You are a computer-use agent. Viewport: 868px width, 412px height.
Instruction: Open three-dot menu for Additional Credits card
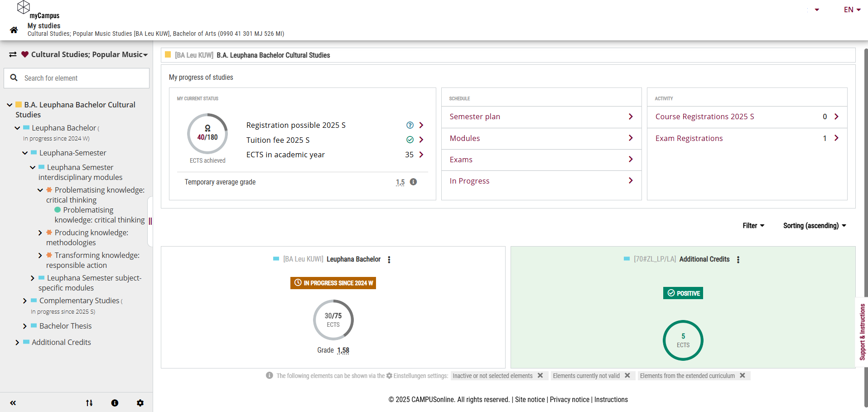tap(738, 260)
